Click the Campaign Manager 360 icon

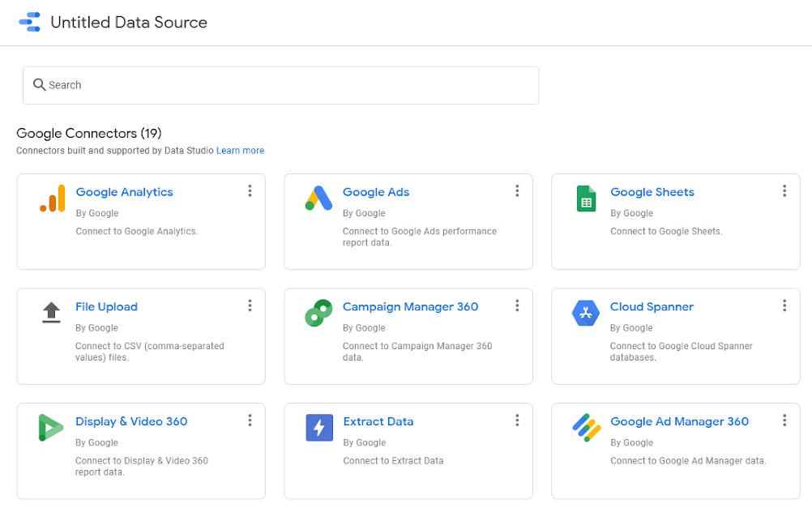pos(318,313)
